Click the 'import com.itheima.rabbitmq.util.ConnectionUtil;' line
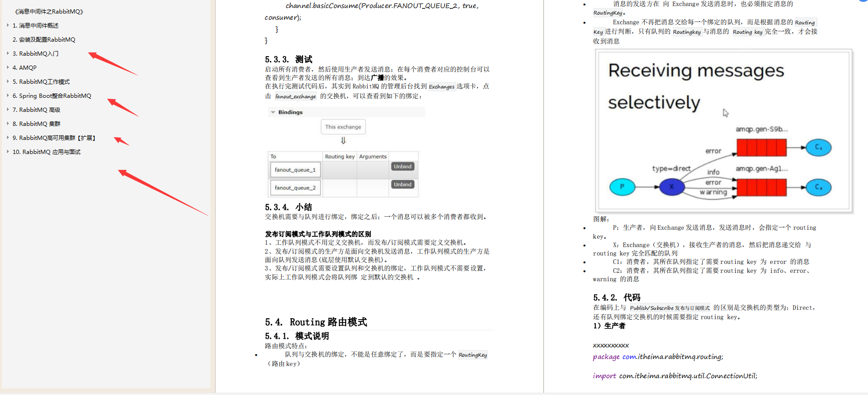 point(675,376)
